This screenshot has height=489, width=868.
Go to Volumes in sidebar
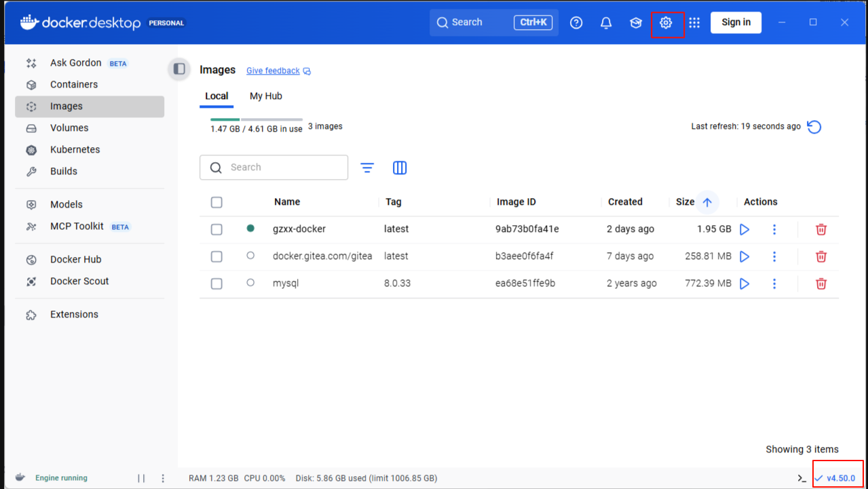(x=90, y=128)
